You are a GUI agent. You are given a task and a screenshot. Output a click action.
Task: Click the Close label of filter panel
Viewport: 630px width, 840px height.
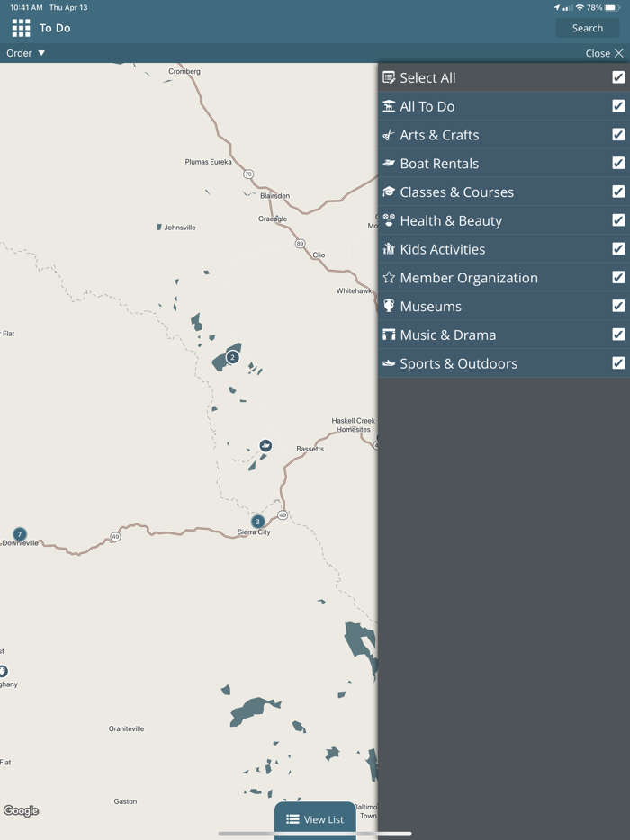[x=598, y=53]
